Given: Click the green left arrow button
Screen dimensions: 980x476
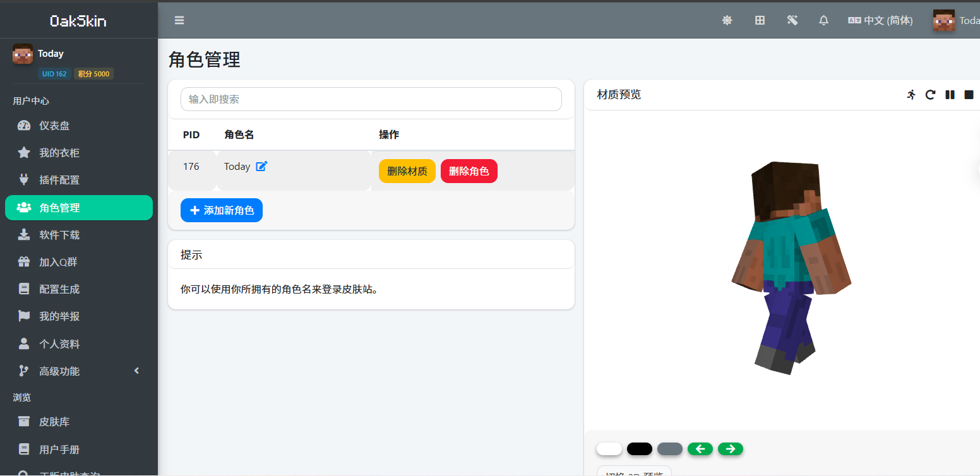Looking at the screenshot, I should [x=700, y=449].
